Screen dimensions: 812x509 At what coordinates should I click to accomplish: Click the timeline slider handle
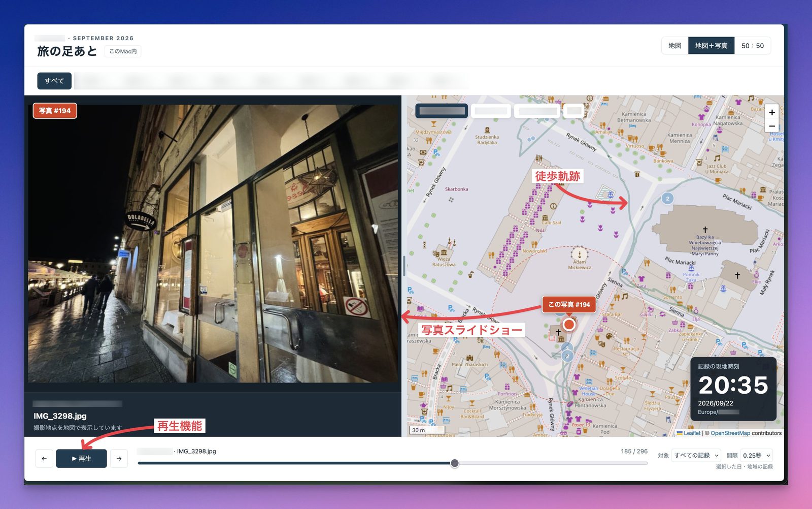coord(455,463)
